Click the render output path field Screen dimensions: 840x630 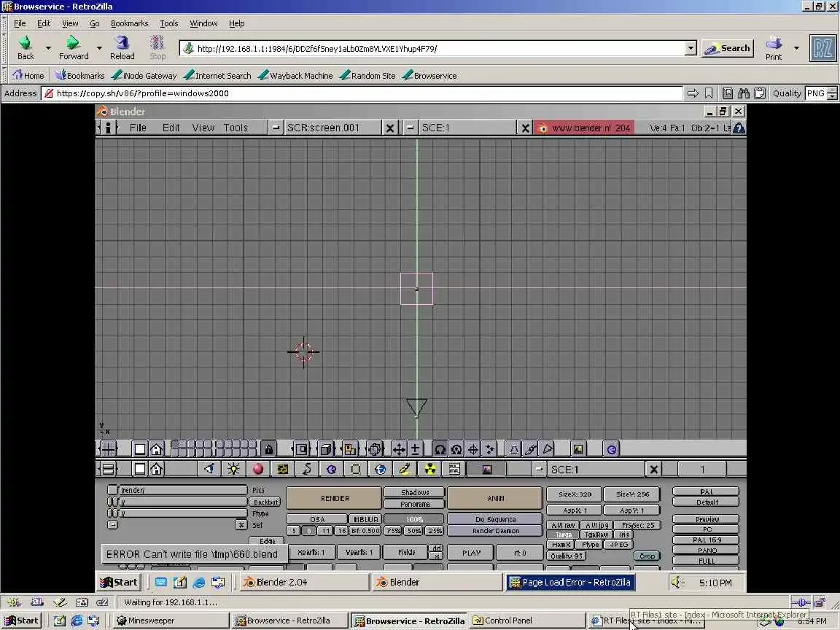183,490
